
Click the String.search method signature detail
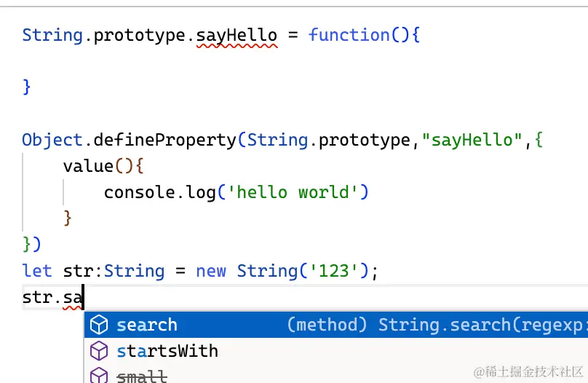click(x=437, y=325)
